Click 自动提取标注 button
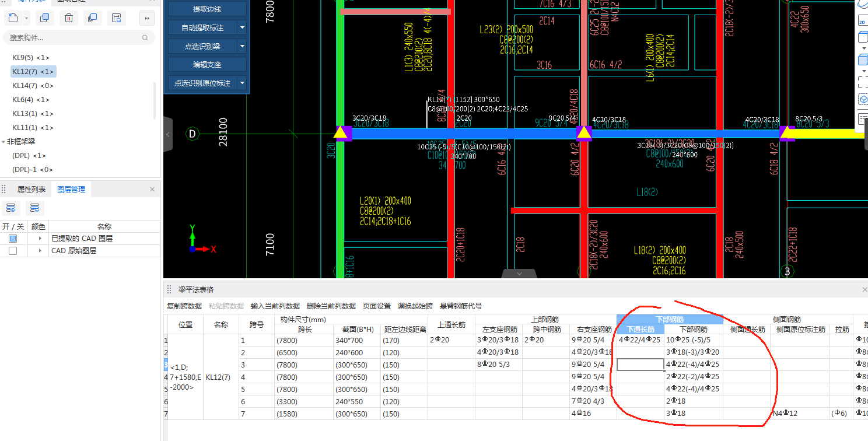The height and width of the screenshot is (441, 868). point(202,27)
